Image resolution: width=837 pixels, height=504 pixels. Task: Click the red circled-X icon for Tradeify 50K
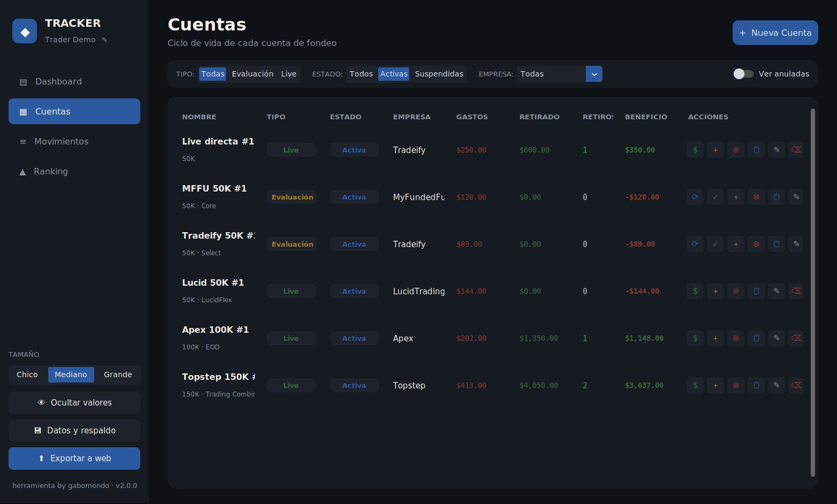tap(756, 244)
